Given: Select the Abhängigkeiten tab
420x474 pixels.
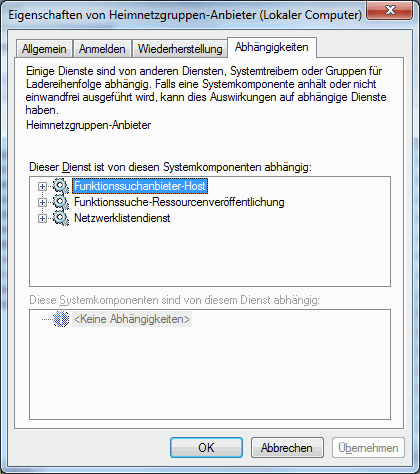Looking at the screenshot, I should click(272, 47).
